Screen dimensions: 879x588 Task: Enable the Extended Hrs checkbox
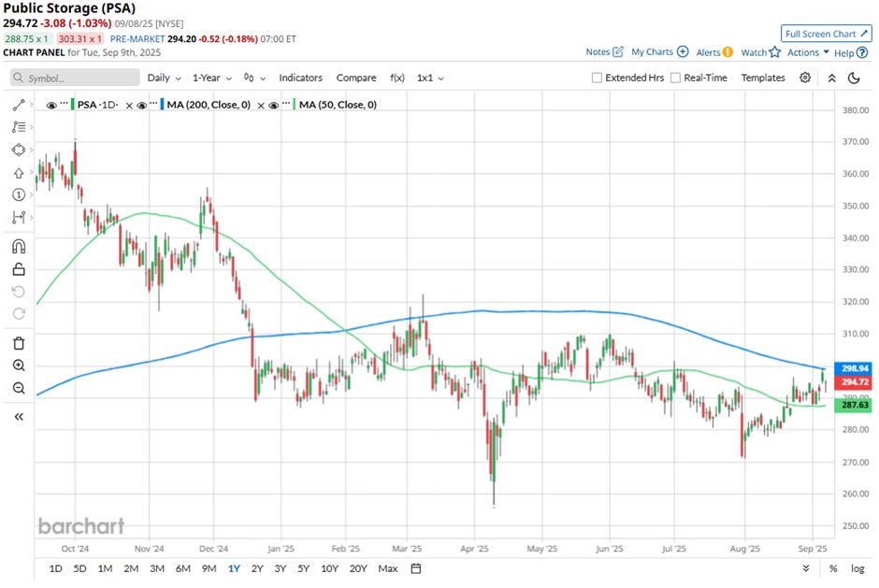(597, 78)
